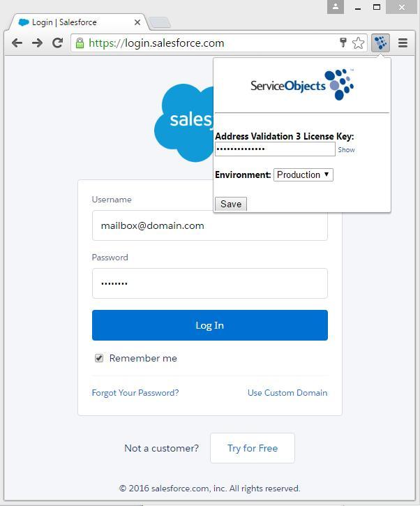The height and width of the screenshot is (506, 420).
Task: Click the 'Environment:' label
Action: click(x=243, y=175)
